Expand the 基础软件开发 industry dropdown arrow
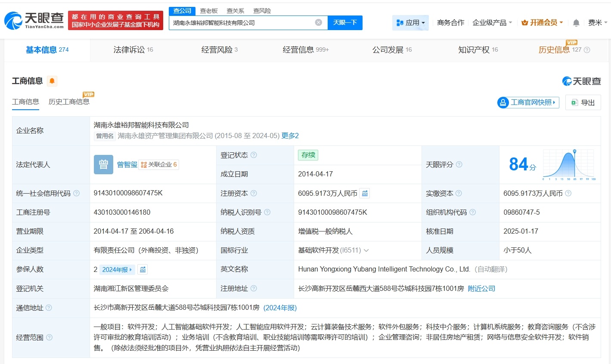This screenshot has height=364, width=611. pyautogui.click(x=367, y=250)
